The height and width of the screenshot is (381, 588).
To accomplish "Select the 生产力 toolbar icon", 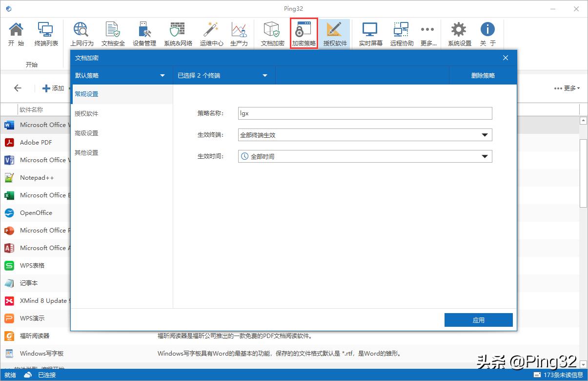I will [x=239, y=32].
